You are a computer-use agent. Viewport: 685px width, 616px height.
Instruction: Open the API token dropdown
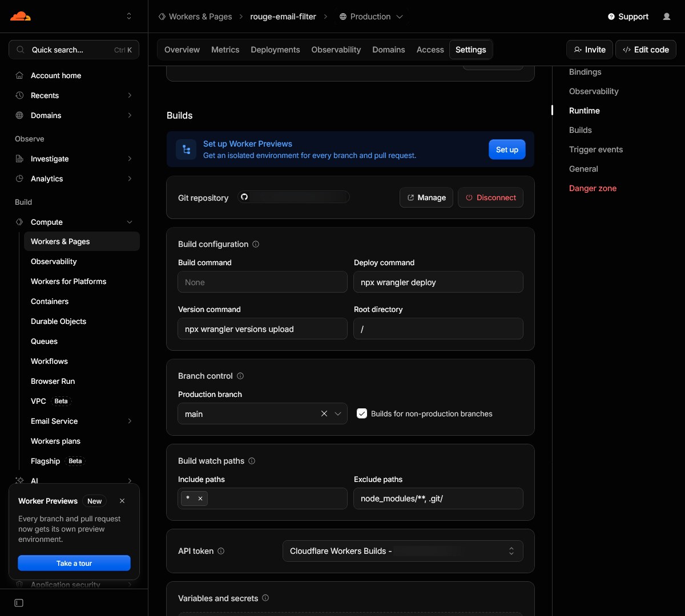[x=403, y=551]
